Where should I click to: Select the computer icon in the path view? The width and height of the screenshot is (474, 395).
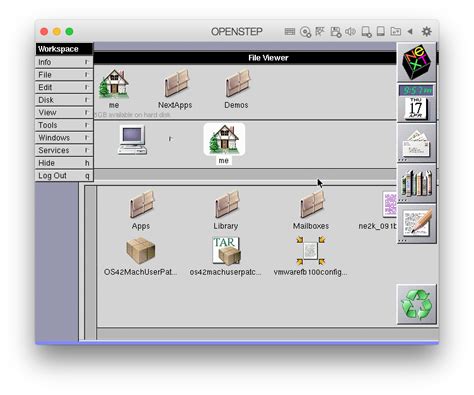132,139
